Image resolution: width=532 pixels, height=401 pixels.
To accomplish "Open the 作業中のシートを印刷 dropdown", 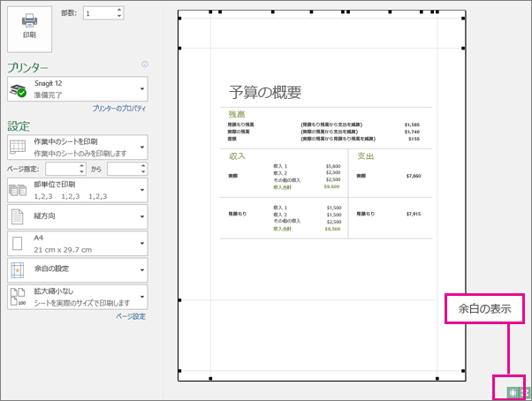I will (x=78, y=148).
